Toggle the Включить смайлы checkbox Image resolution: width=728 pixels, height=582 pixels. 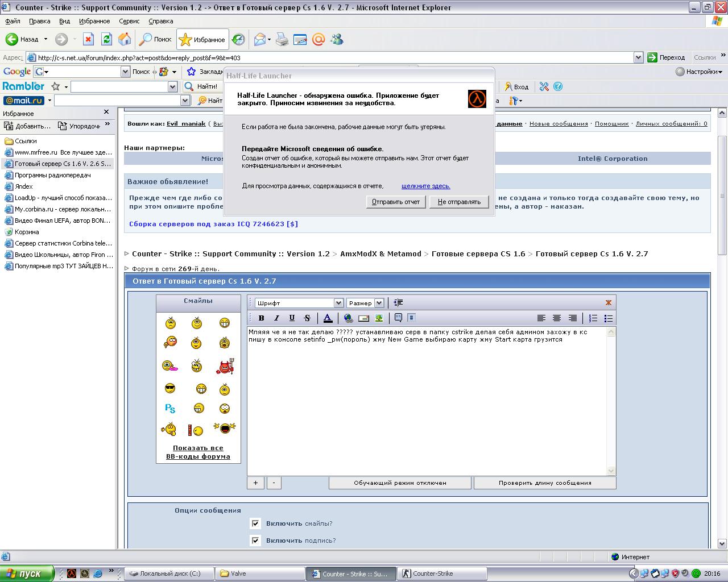tap(255, 523)
